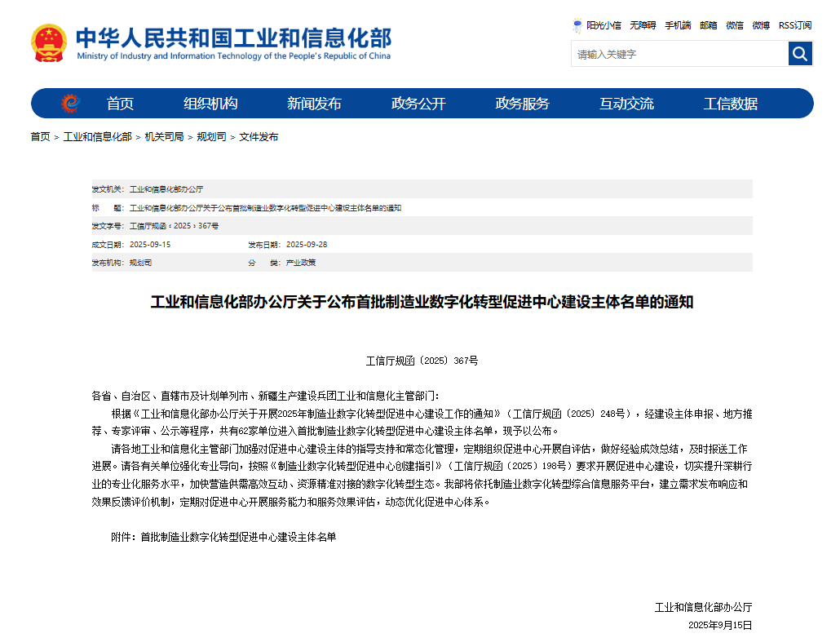Select 新闻发布 in the main menu

click(314, 104)
